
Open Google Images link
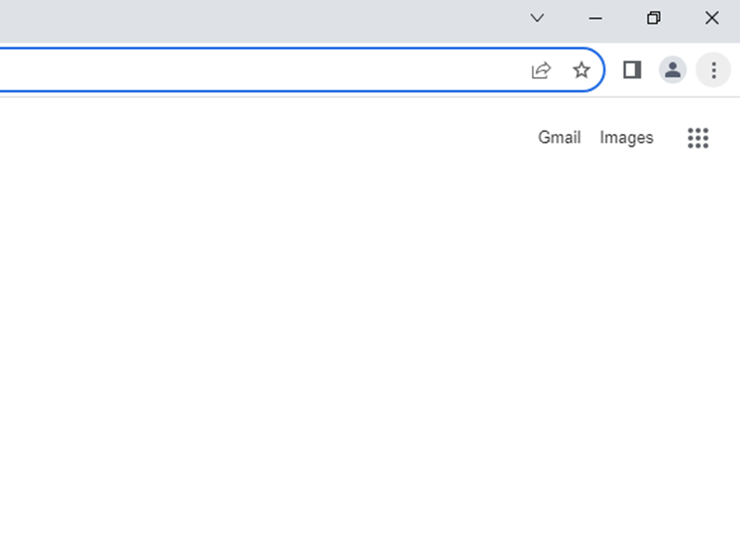(x=627, y=138)
